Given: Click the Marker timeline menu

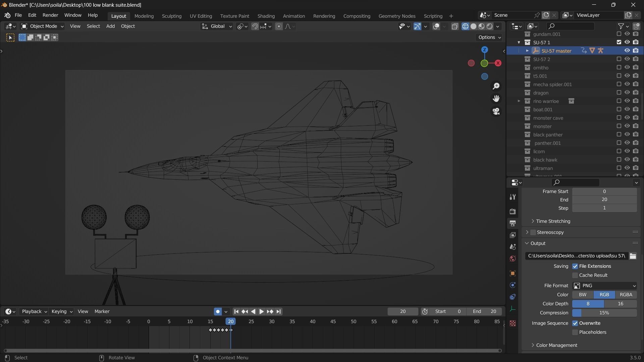Looking at the screenshot, I should pyautogui.click(x=102, y=312).
